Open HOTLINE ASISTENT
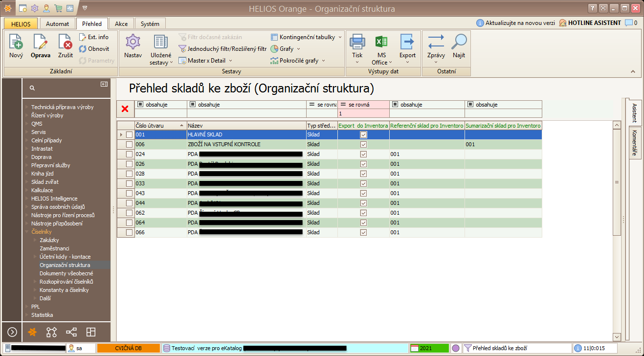 click(x=590, y=23)
